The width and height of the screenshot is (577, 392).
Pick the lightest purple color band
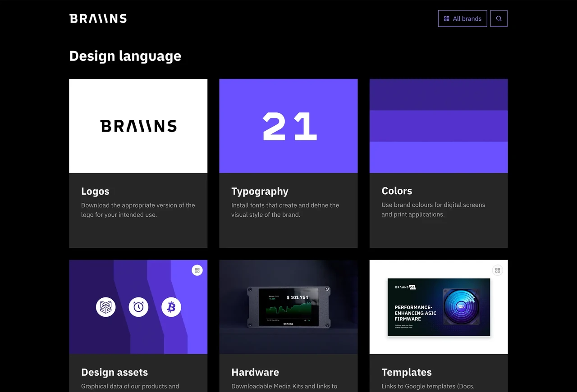[x=439, y=157]
